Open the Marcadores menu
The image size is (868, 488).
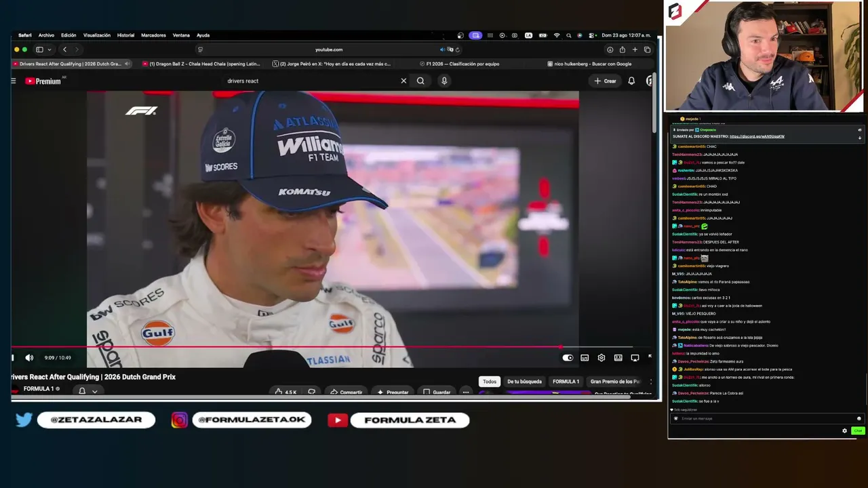153,35
